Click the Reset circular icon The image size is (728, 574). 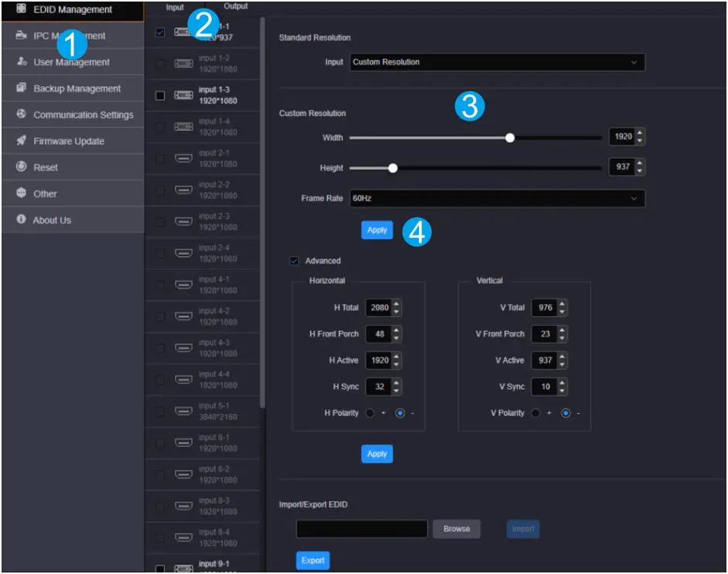(x=22, y=166)
